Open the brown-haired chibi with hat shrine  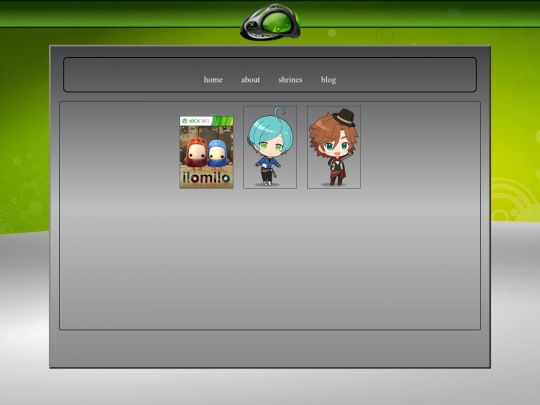tap(334, 147)
